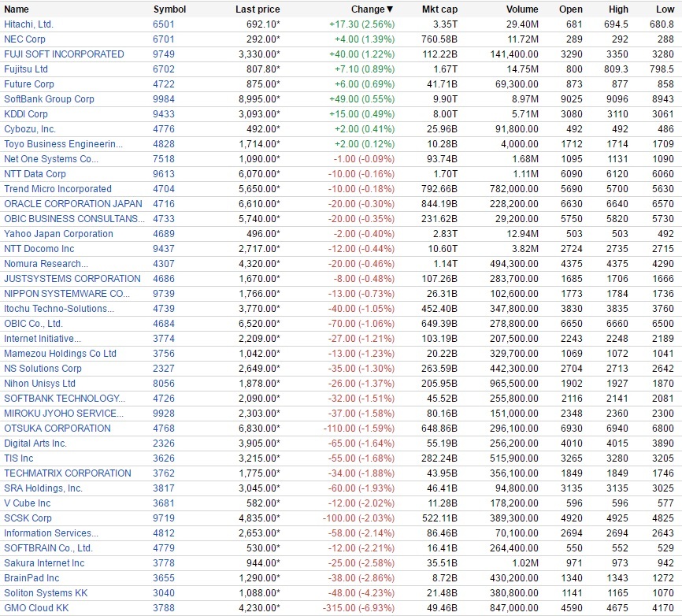Open OBIC Co., Ltd. link
682x616 pixels.
pos(34,324)
